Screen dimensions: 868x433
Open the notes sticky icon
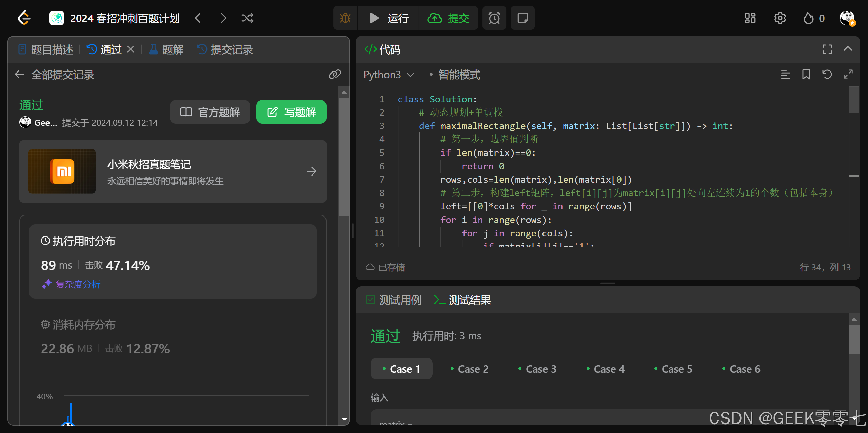(522, 18)
